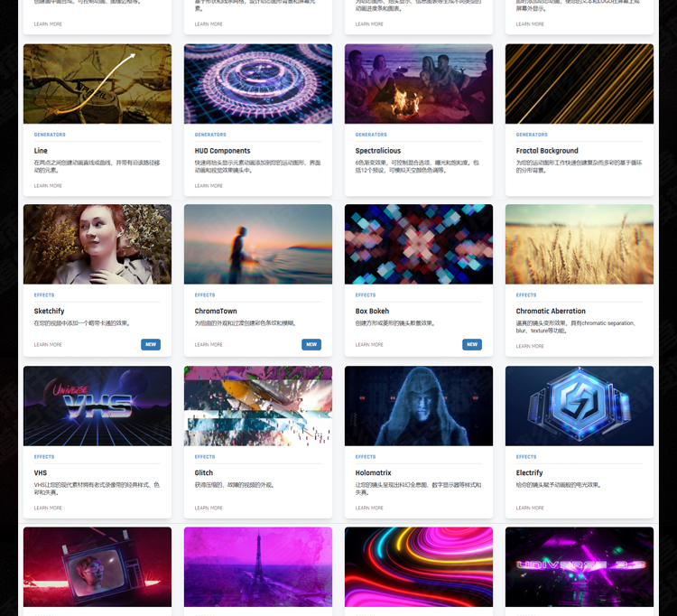
Task: Click Generators tag on Line card
Action: (50, 135)
